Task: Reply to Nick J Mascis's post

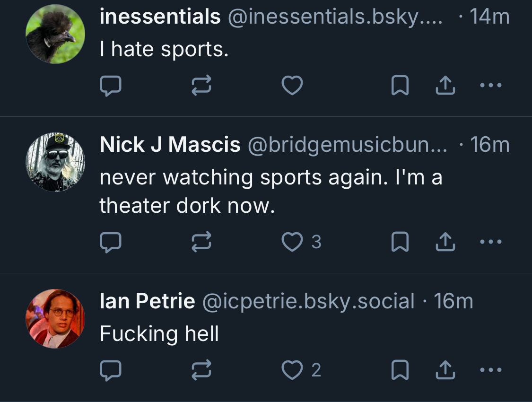Action: [x=111, y=242]
